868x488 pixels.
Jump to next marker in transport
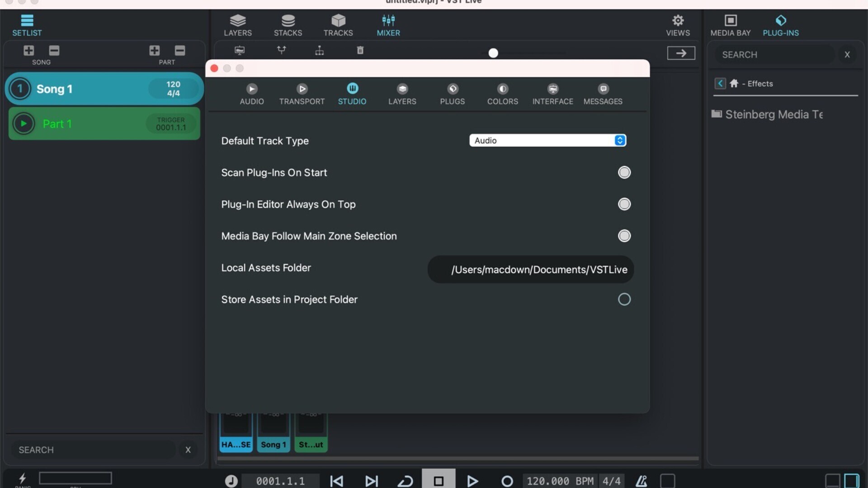[371, 481]
